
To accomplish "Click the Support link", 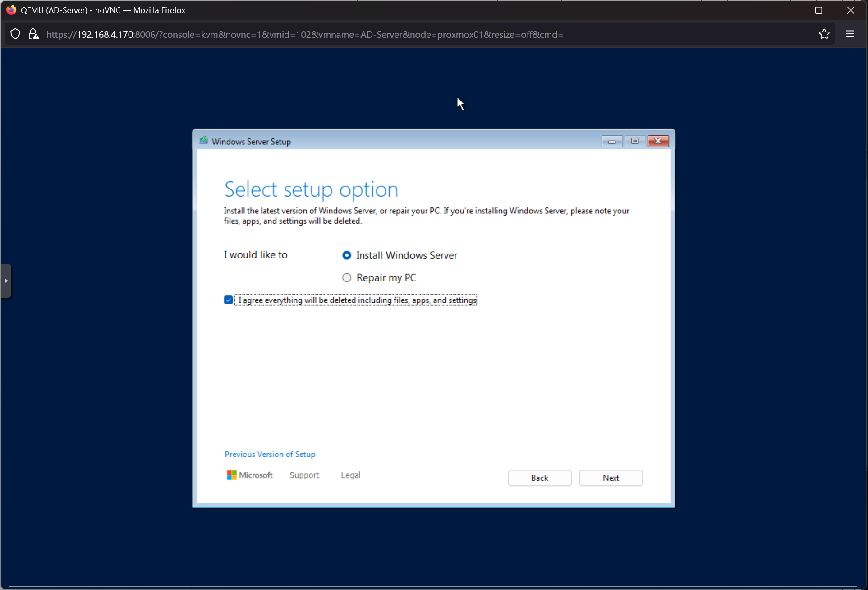I will (304, 475).
